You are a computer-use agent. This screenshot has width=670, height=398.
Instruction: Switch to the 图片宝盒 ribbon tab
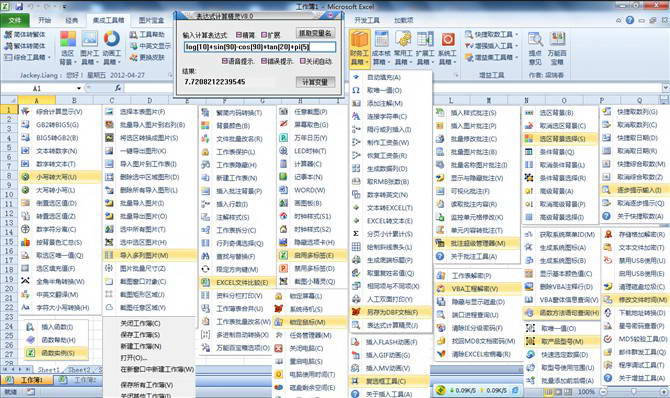pos(152,20)
